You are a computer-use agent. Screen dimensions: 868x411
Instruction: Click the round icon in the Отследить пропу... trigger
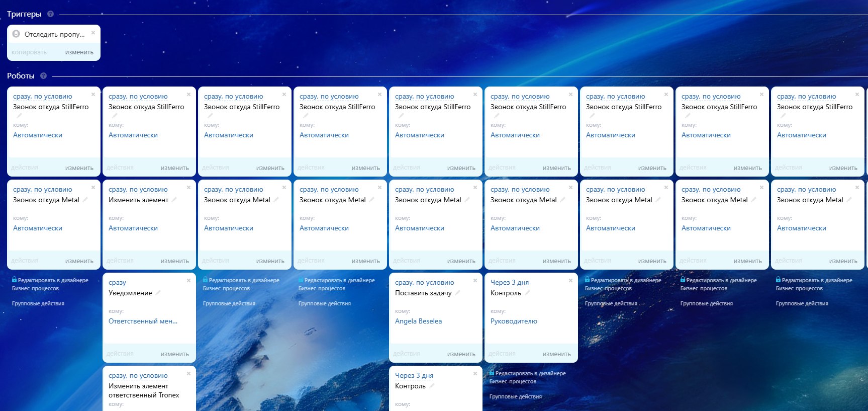tap(16, 34)
